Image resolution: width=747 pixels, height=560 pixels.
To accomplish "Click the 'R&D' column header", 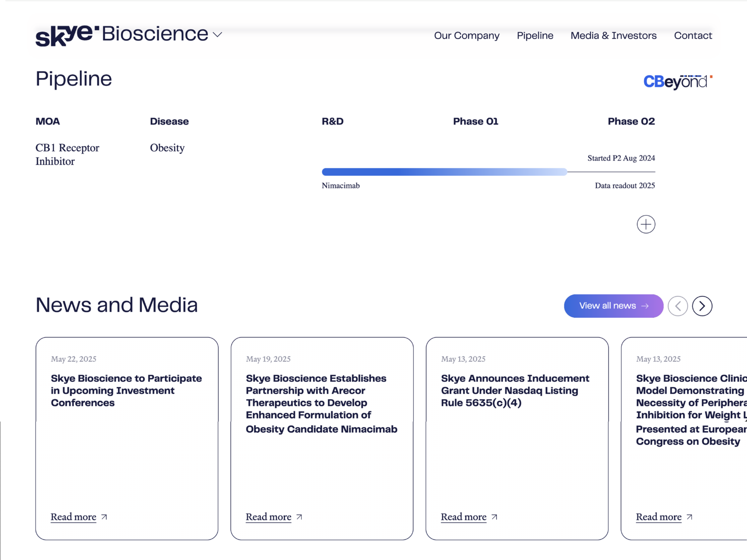I will pos(332,121).
